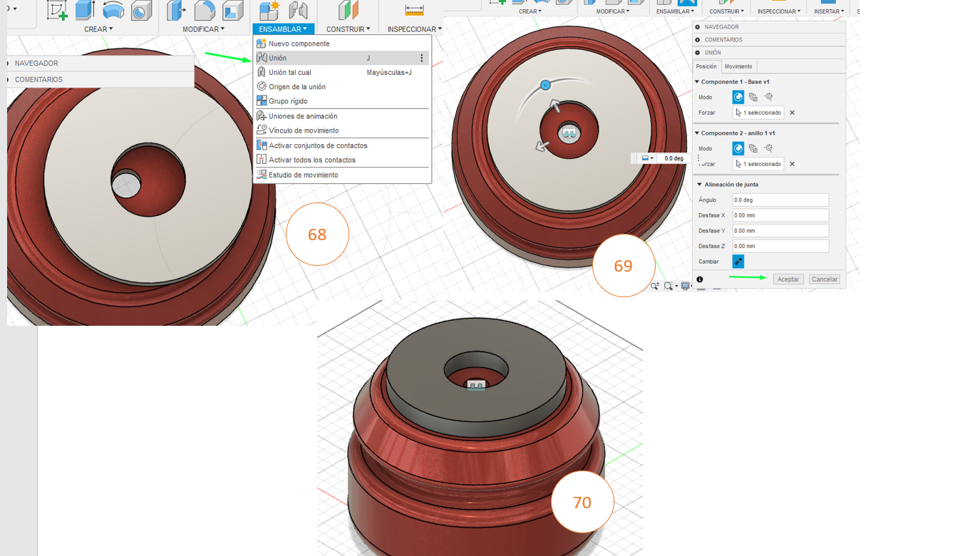Enable Two Edge Intersection mode for Componente 1
This screenshot has height=556, width=980.
tap(768, 97)
